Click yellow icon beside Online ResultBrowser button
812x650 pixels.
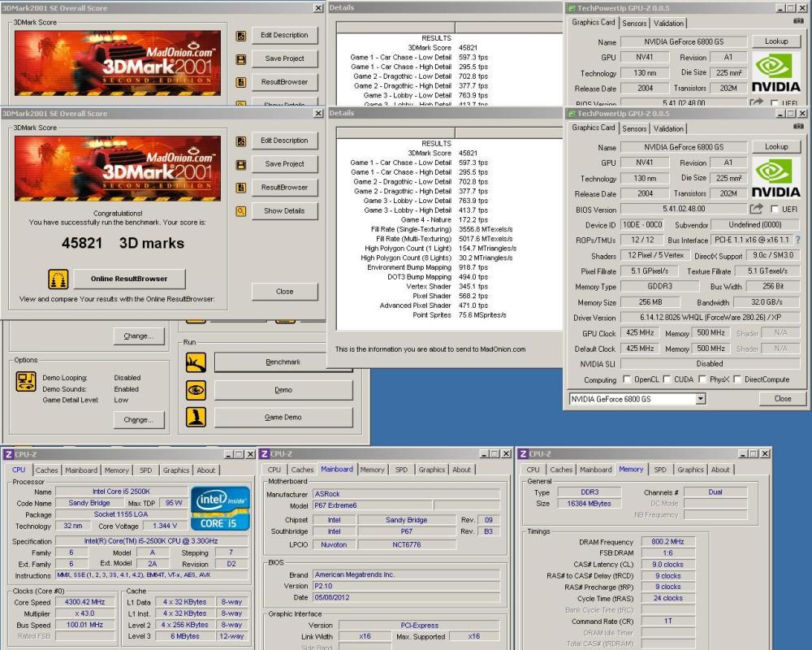(58, 279)
